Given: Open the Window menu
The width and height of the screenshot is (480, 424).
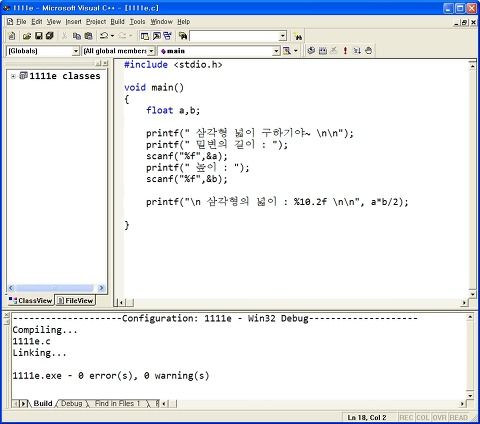Looking at the screenshot, I should 161,22.
